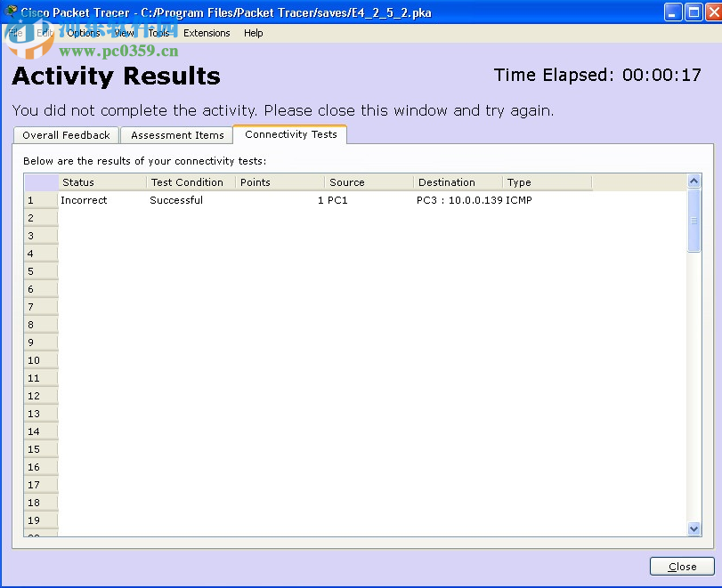This screenshot has width=722, height=588.
Task: Switch to the Overall Feedback tab
Action: click(x=66, y=135)
